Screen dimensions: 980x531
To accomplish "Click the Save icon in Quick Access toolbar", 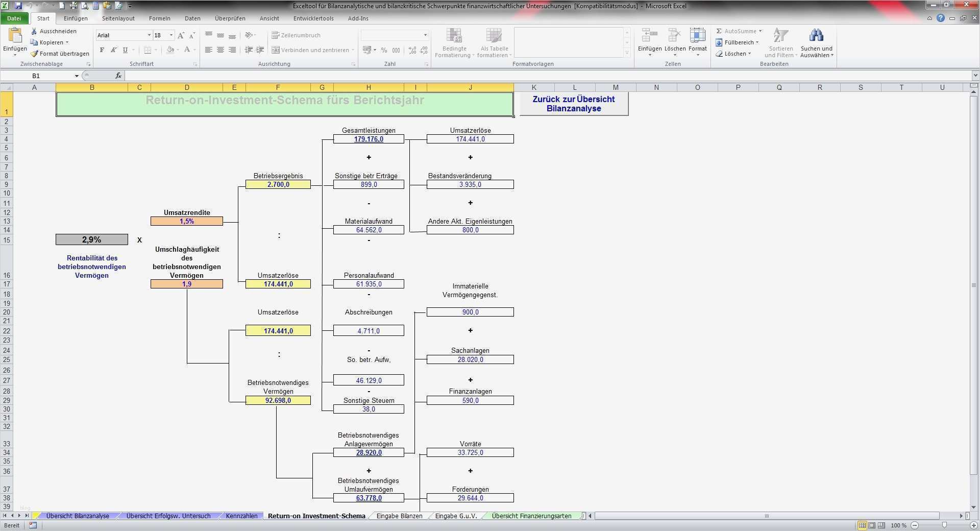I will coord(19,6).
